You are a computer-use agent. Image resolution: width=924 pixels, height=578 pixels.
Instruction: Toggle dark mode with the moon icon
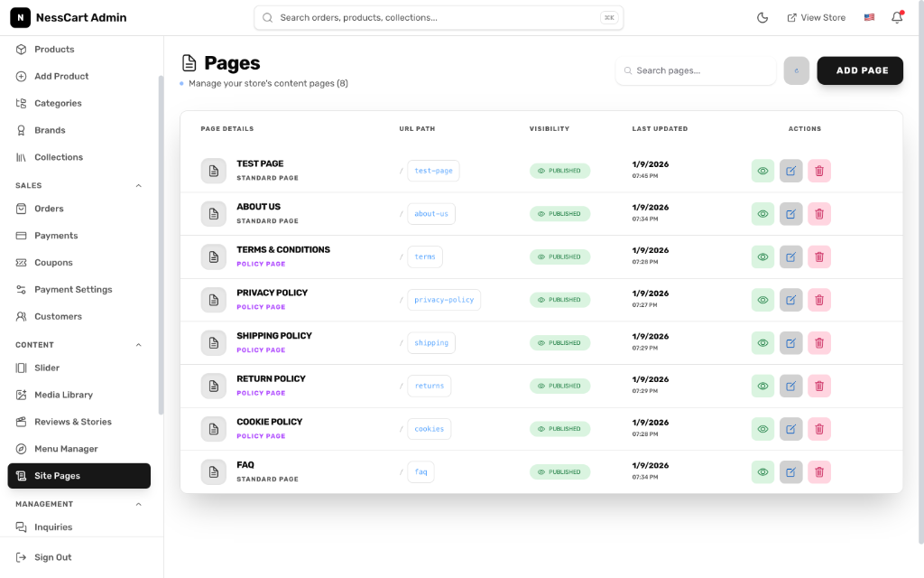[762, 17]
